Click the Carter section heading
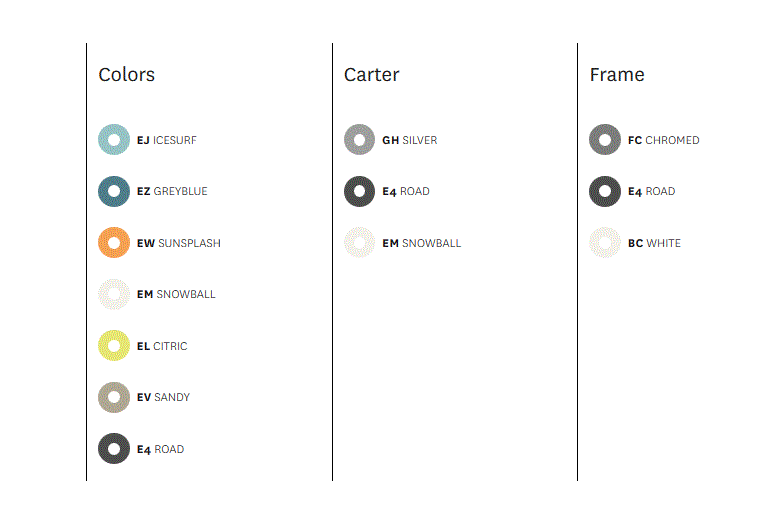 (x=371, y=75)
